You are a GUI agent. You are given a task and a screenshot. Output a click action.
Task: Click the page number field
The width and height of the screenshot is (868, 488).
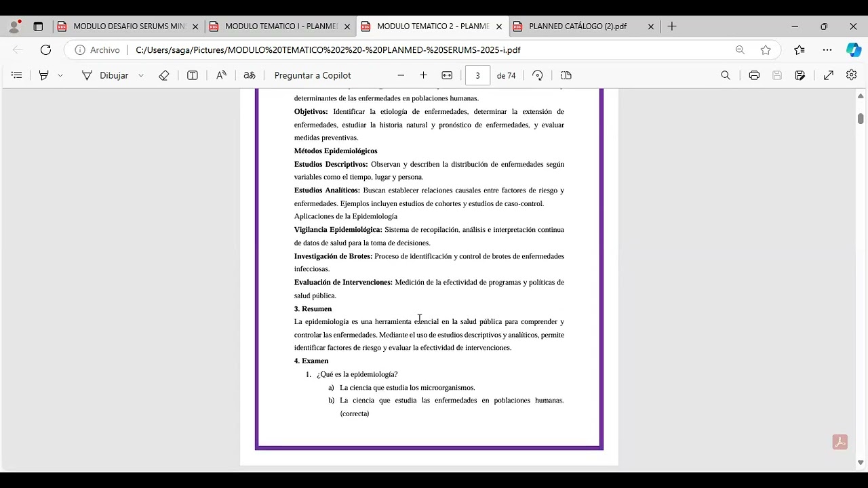pos(477,75)
